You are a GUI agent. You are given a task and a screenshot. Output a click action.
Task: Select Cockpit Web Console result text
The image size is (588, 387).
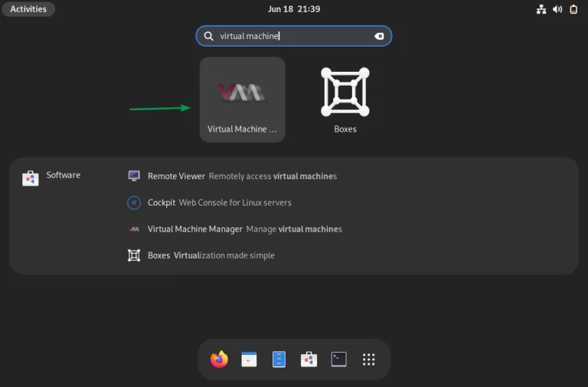(220, 203)
